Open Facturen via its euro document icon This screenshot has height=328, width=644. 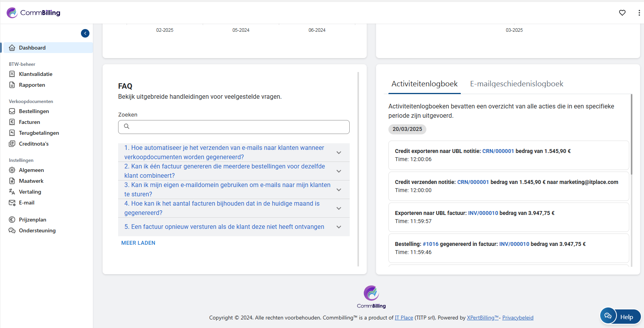click(12, 122)
